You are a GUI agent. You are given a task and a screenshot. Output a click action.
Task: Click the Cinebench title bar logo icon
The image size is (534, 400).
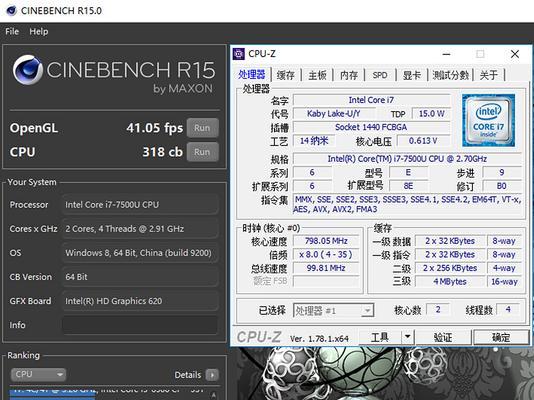coord(11,11)
